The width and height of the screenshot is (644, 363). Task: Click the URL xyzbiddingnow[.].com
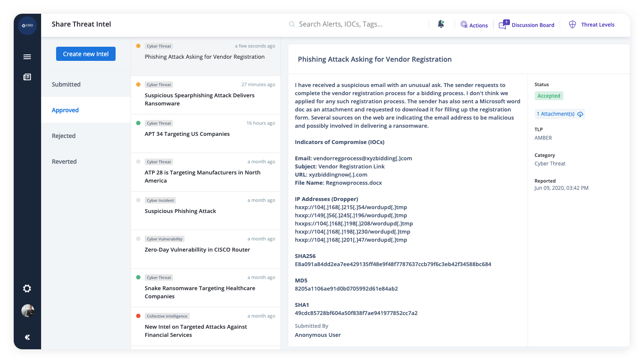[x=338, y=175]
